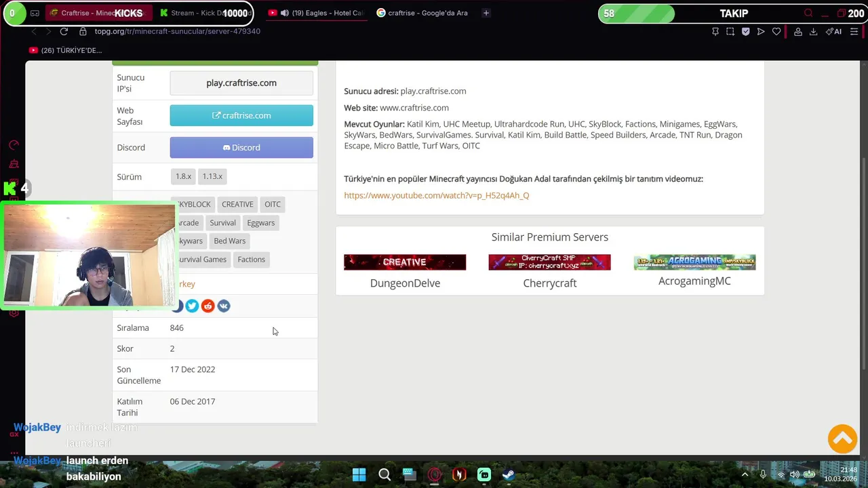The width and height of the screenshot is (868, 488).
Task: Open the Cherrycraft server name link
Action: click(550, 283)
